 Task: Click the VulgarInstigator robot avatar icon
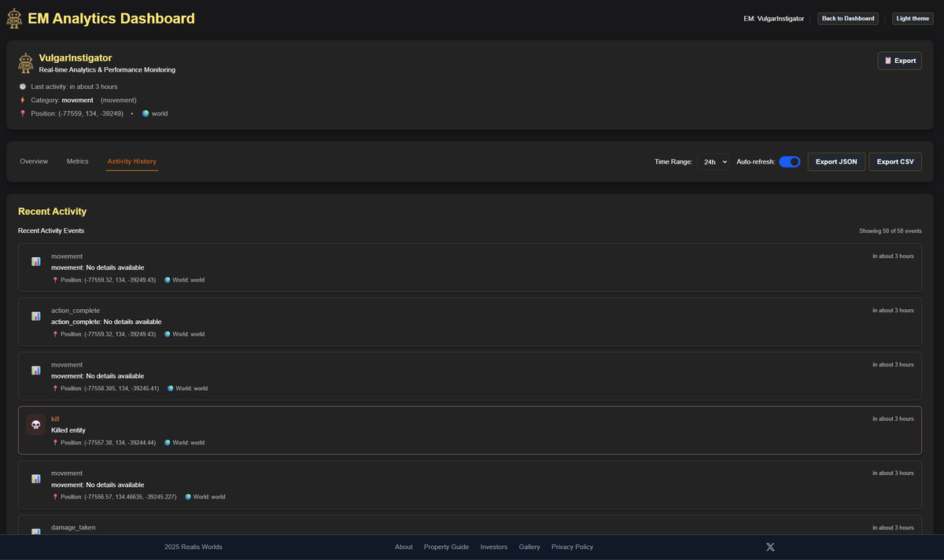[26, 63]
